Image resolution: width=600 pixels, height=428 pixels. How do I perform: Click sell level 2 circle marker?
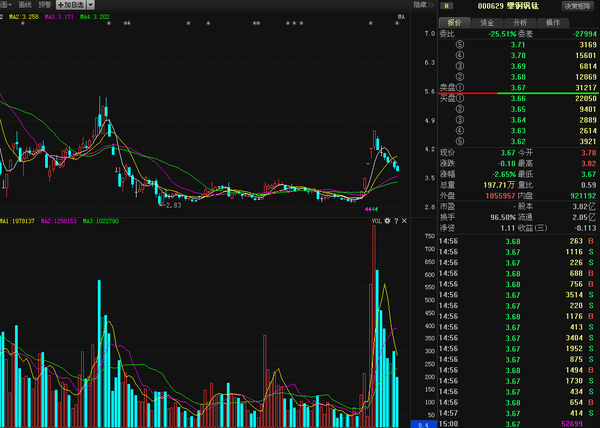pyautogui.click(x=460, y=77)
